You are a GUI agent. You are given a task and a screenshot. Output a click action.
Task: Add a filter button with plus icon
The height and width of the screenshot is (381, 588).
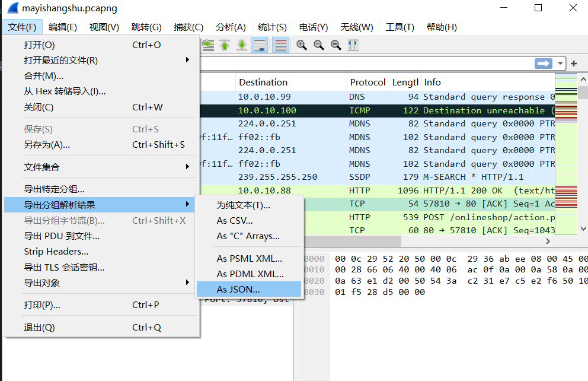574,63
